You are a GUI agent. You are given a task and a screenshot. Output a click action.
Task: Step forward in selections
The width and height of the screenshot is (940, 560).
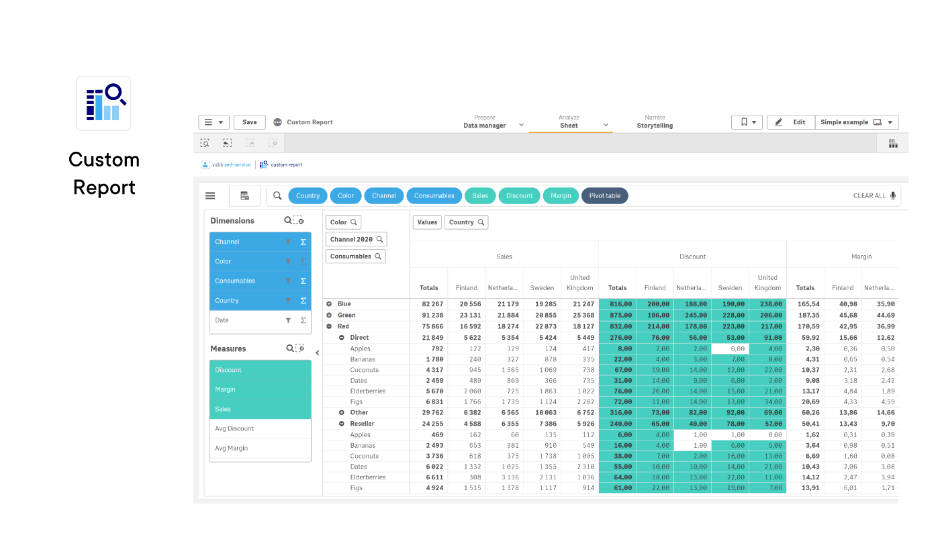(x=250, y=143)
